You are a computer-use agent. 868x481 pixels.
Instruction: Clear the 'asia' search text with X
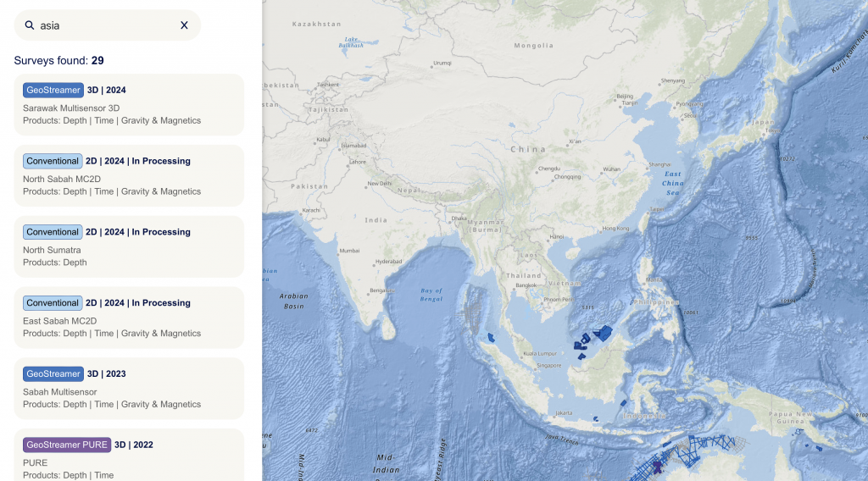[x=184, y=25]
